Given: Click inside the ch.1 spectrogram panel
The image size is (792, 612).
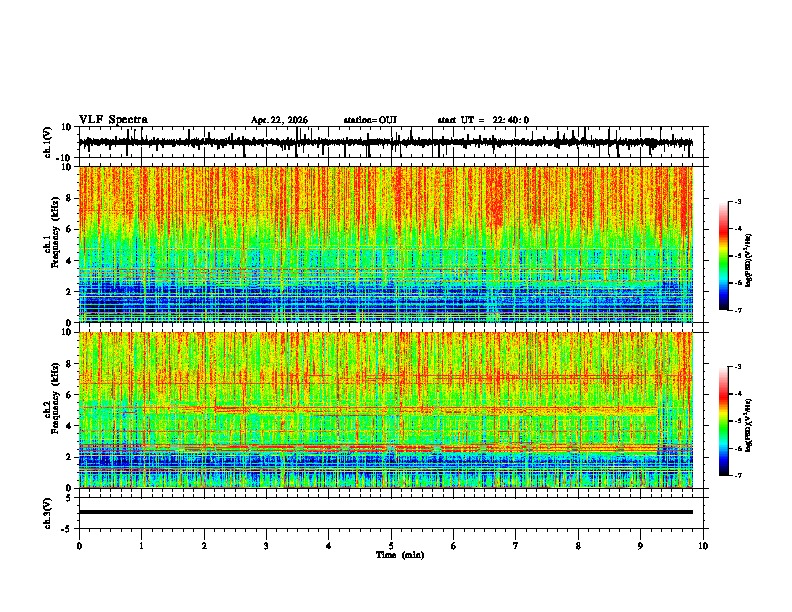Looking at the screenshot, I should (x=386, y=244).
